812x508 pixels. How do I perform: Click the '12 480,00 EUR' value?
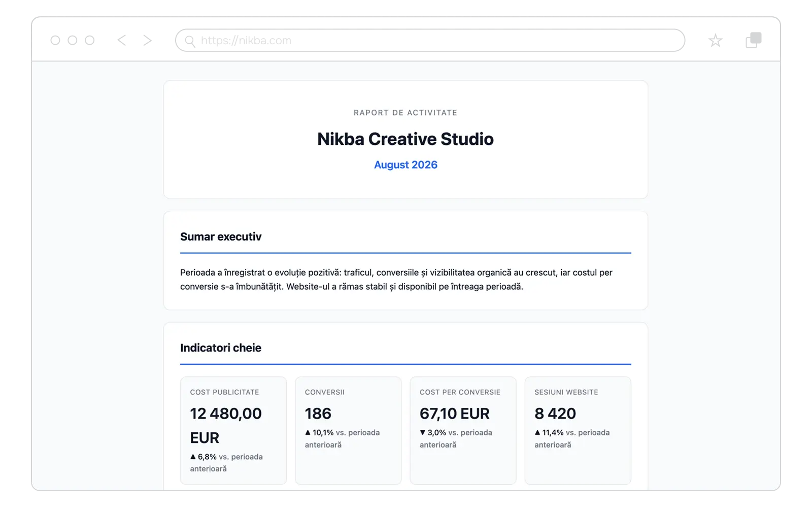226,426
